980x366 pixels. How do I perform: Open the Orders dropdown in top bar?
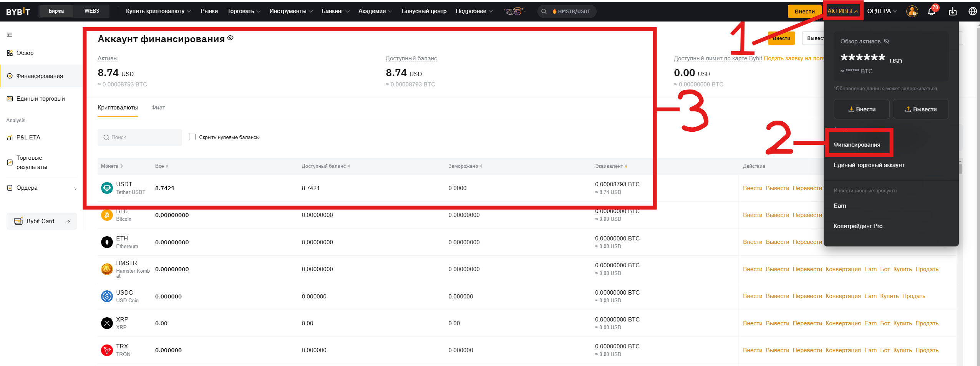point(882,12)
